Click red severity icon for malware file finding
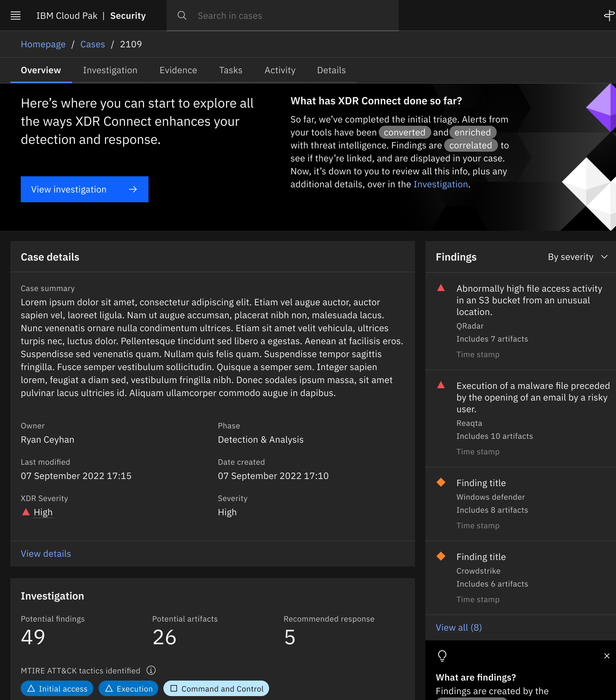The width and height of the screenshot is (616, 700). tap(441, 385)
